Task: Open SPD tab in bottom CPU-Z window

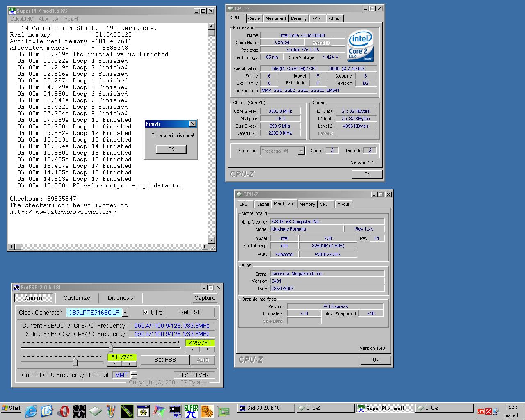Action: click(x=324, y=204)
